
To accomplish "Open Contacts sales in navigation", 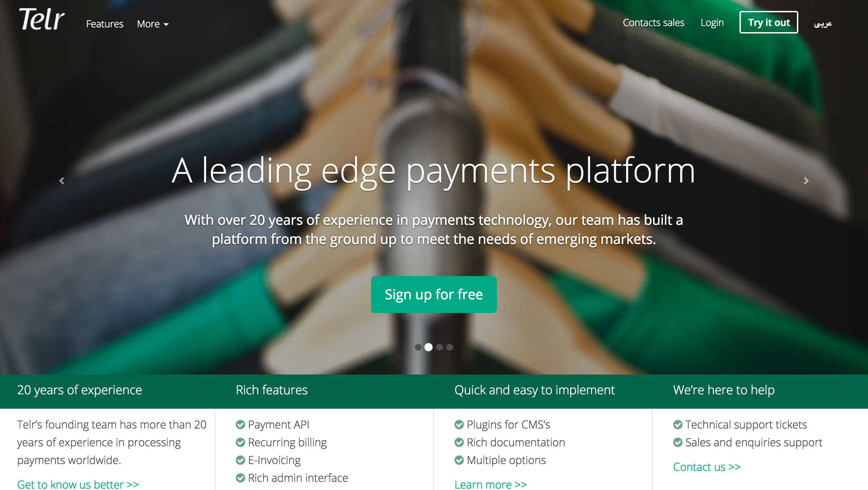I will pos(653,23).
